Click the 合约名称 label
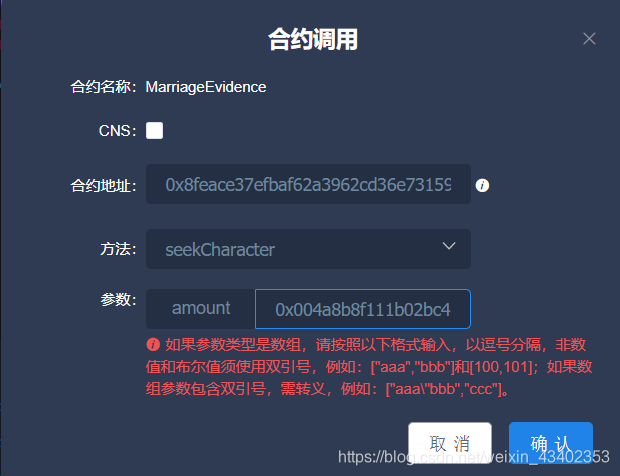This screenshot has height=476, width=620. [104, 87]
